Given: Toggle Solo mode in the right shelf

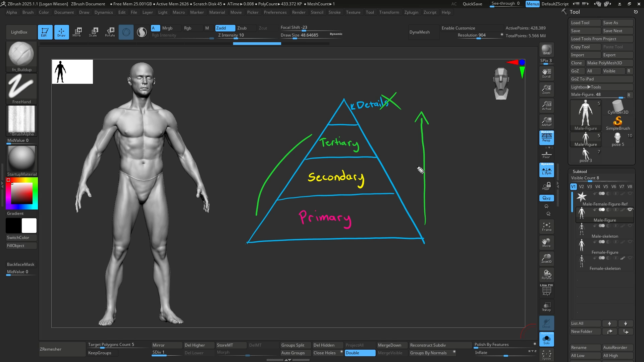Looking at the screenshot, I should pyautogui.click(x=546, y=339).
